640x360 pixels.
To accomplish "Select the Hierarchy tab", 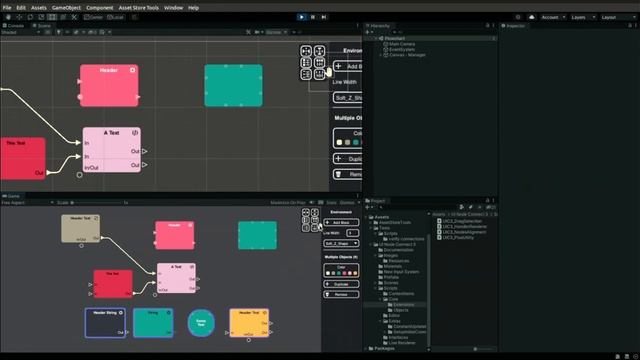I will (378, 25).
